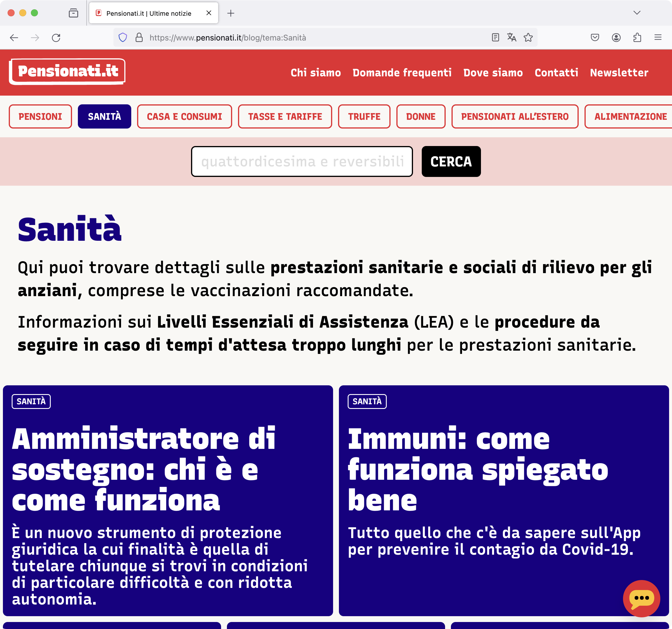
Task: Open the Pocket save icon
Action: coord(595,38)
